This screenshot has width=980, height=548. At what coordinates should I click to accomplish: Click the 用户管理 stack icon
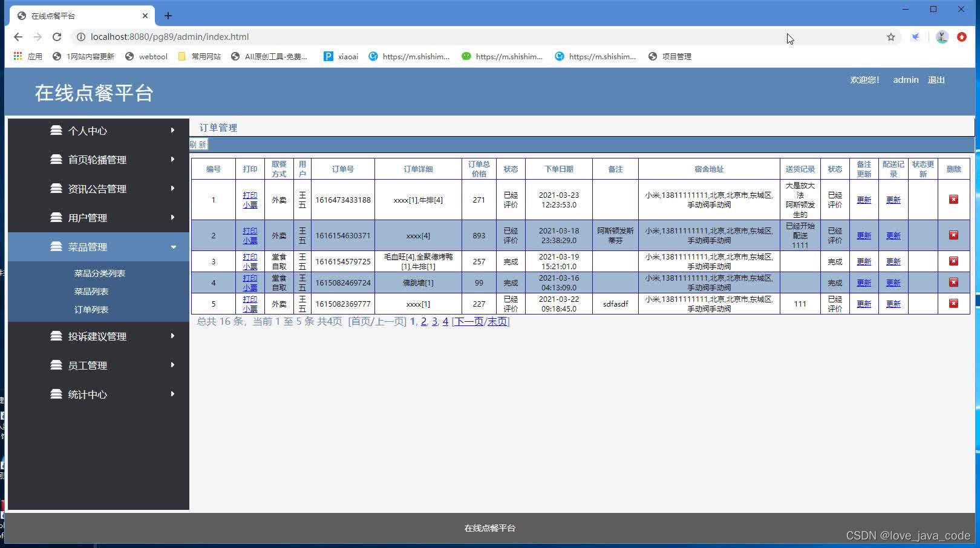click(56, 217)
